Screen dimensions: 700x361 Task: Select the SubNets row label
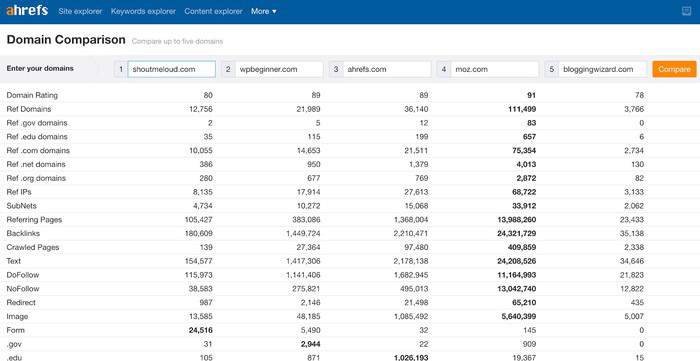coord(21,206)
